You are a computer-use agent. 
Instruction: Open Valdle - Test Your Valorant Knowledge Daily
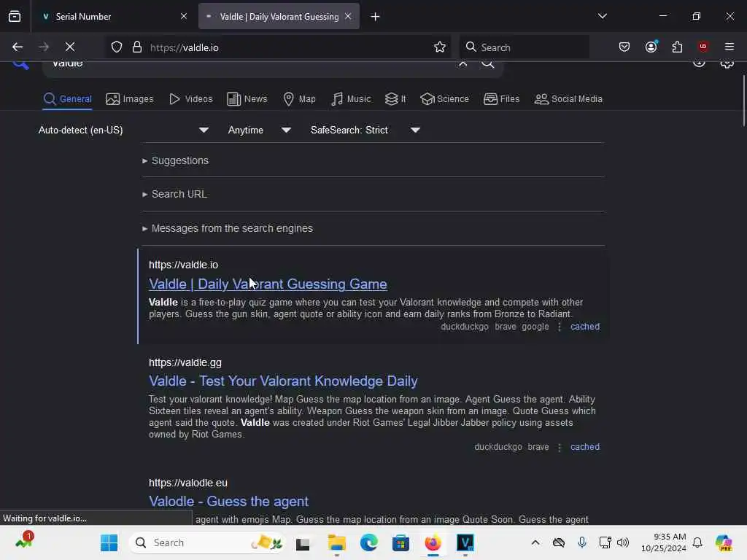pos(283,381)
